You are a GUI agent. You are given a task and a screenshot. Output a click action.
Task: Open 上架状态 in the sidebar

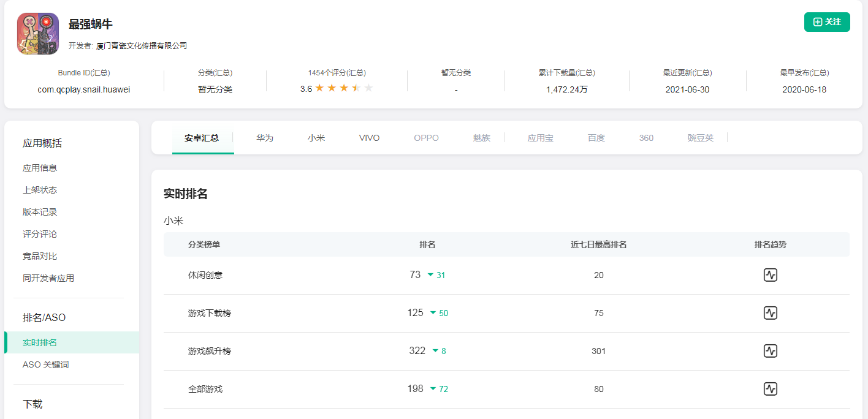click(x=40, y=190)
